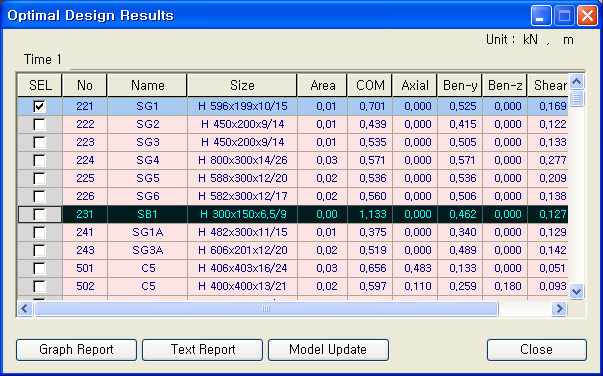Click the horizontal scrollbar left arrow
This screenshot has height=376, width=603.
pyautogui.click(x=25, y=308)
